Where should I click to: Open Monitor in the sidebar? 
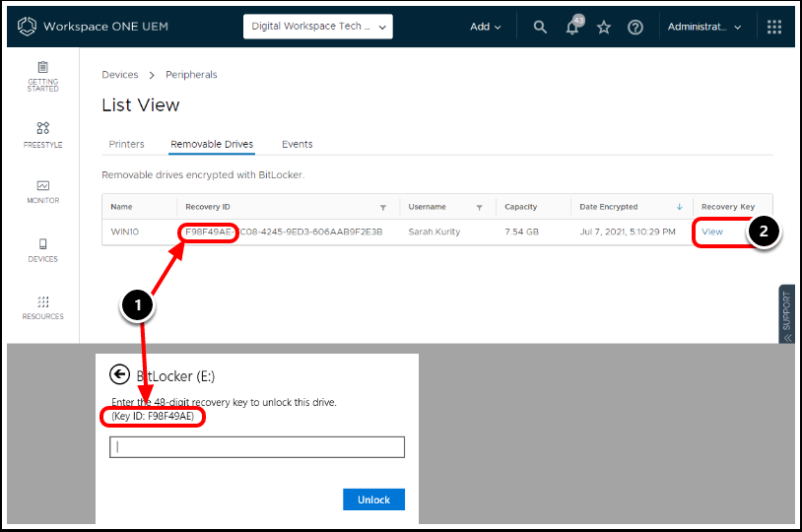pyautogui.click(x=43, y=192)
